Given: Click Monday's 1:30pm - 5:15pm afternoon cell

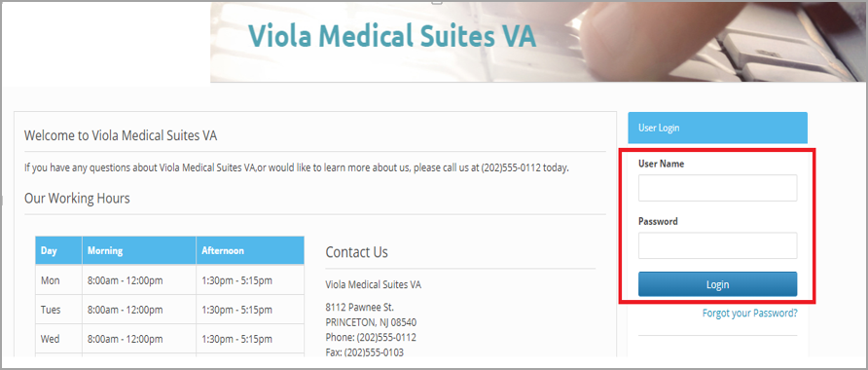Looking at the screenshot, I should [x=250, y=280].
